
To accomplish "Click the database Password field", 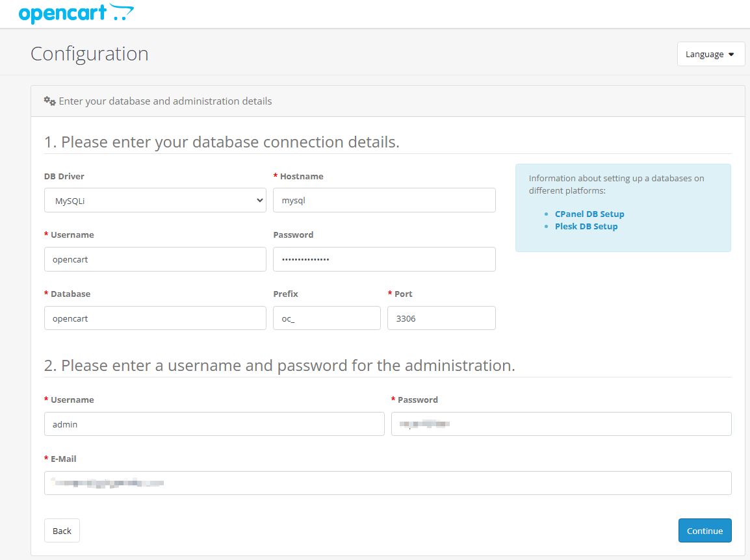I will (384, 259).
